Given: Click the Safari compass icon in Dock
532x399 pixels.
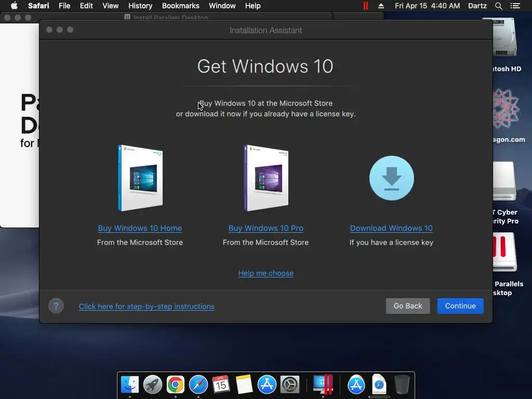Looking at the screenshot, I should [x=198, y=384].
